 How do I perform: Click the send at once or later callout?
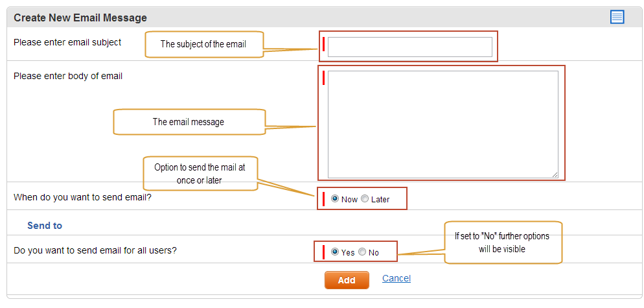tap(200, 173)
